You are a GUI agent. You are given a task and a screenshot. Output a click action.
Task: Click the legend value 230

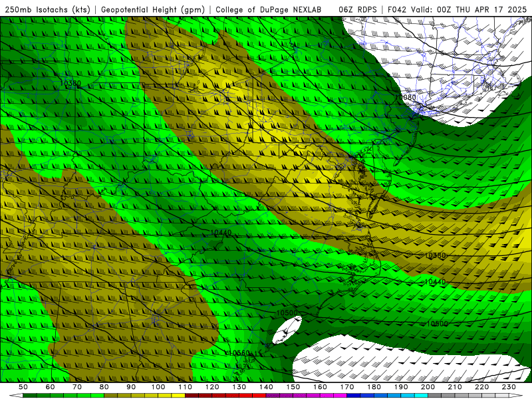[x=509, y=387]
